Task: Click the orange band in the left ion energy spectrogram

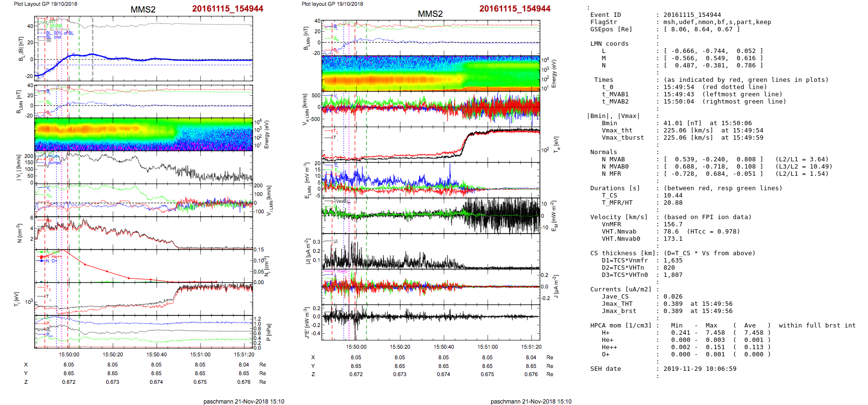Action: [96, 129]
